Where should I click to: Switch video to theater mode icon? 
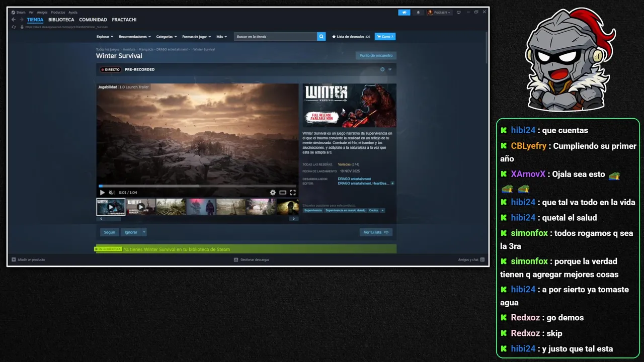pos(283,193)
